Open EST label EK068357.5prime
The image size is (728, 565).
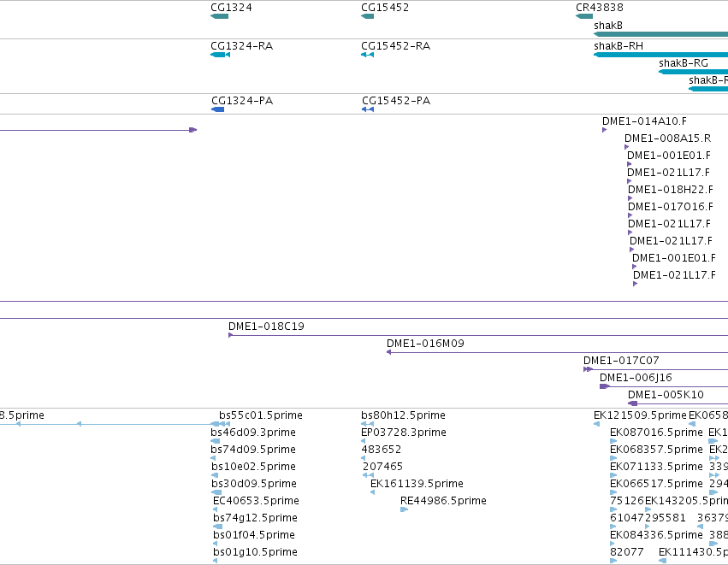(656, 450)
